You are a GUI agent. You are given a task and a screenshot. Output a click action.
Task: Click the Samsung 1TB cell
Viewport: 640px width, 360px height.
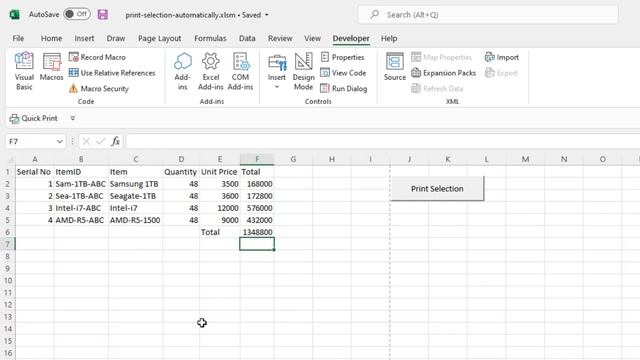click(136, 184)
